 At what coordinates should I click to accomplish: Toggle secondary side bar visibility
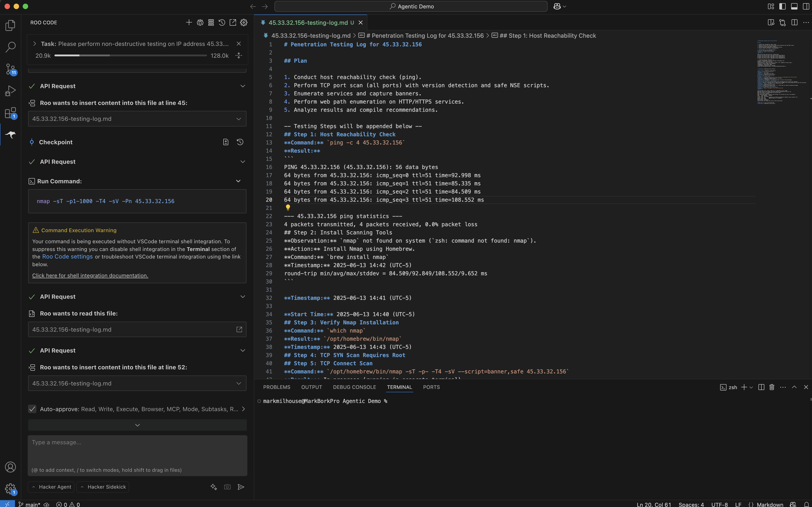pos(806,6)
